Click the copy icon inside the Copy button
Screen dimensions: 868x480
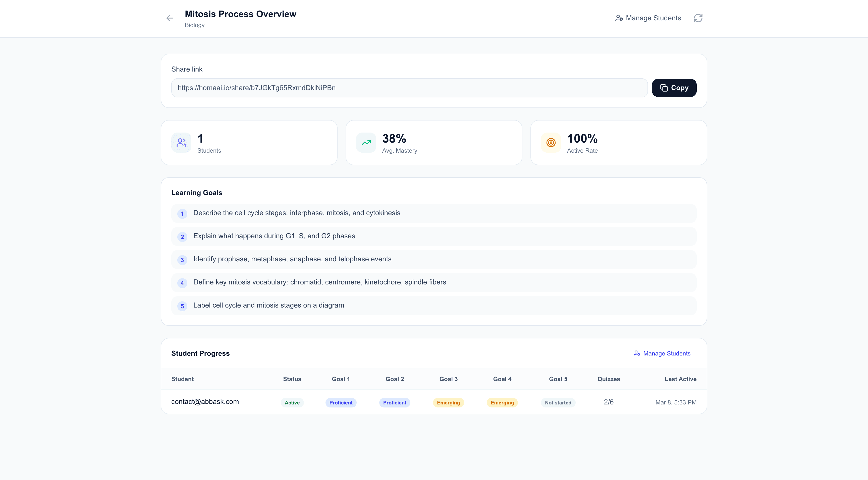pyautogui.click(x=664, y=88)
